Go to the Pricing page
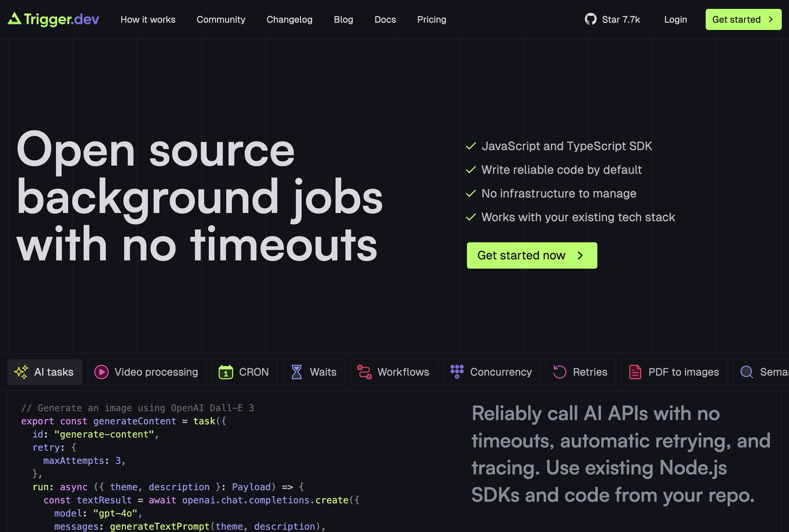789x532 pixels. [x=432, y=19]
